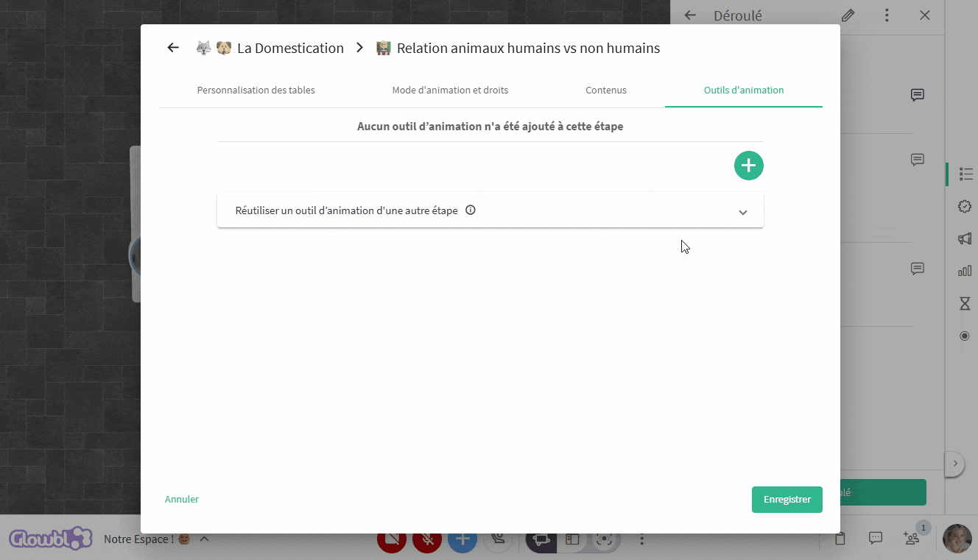Add an animation tool with green plus button
Screen dimensions: 978x560
click(748, 166)
